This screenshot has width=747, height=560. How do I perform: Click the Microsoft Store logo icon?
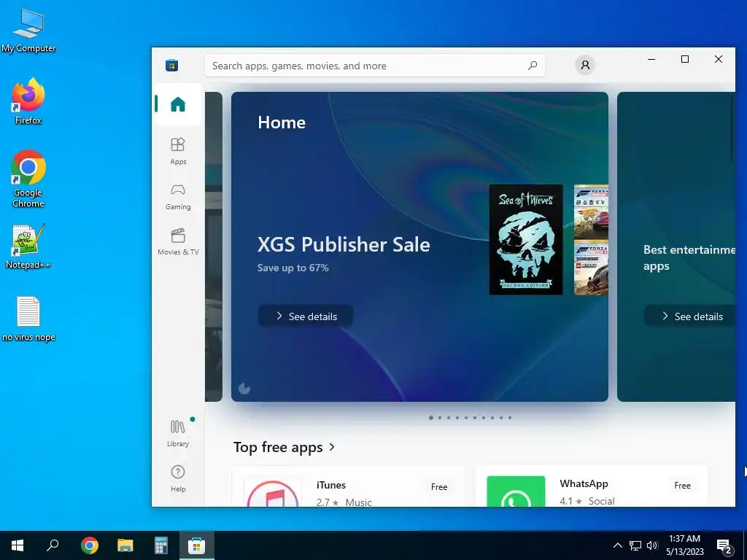coord(172,65)
